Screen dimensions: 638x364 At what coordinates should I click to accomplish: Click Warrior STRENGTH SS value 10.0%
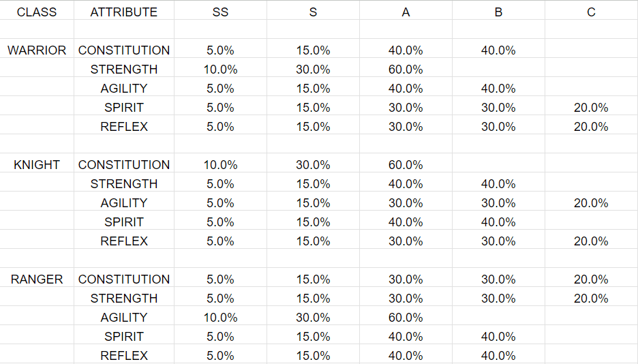pyautogui.click(x=220, y=69)
